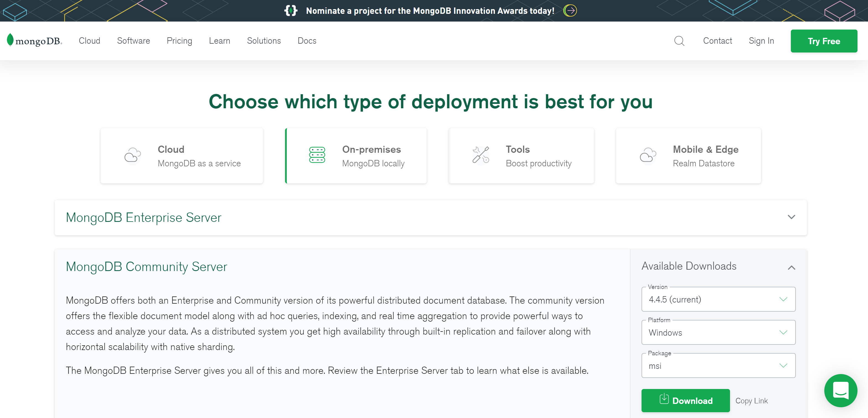The image size is (868, 418).
Task: Click the Tools wrench and screwdriver icon
Action: 481,155
